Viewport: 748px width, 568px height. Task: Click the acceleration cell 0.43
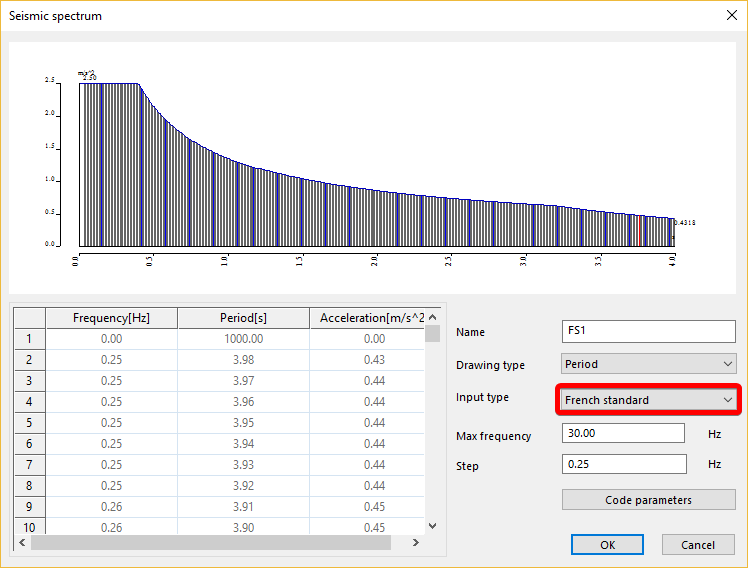367,360
